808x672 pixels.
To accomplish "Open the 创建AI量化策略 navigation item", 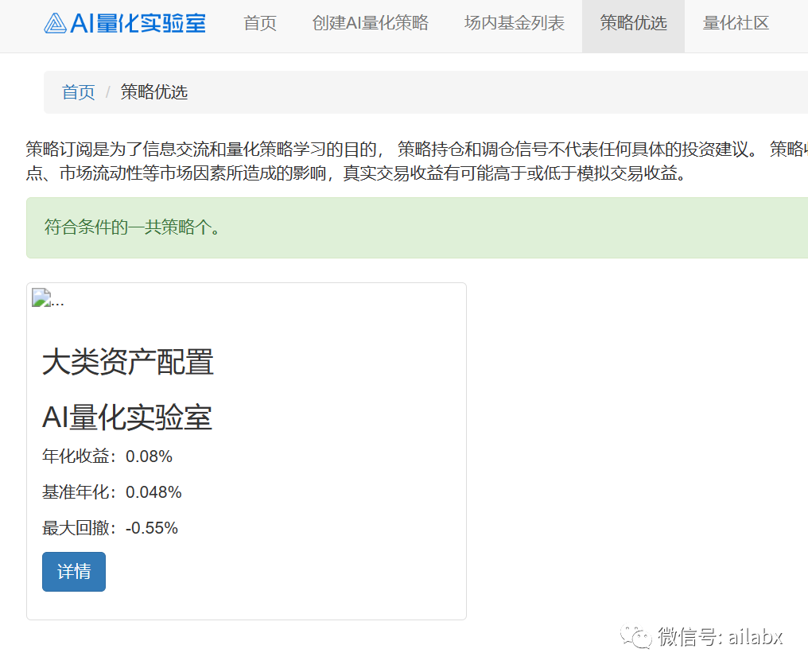I will pos(370,24).
